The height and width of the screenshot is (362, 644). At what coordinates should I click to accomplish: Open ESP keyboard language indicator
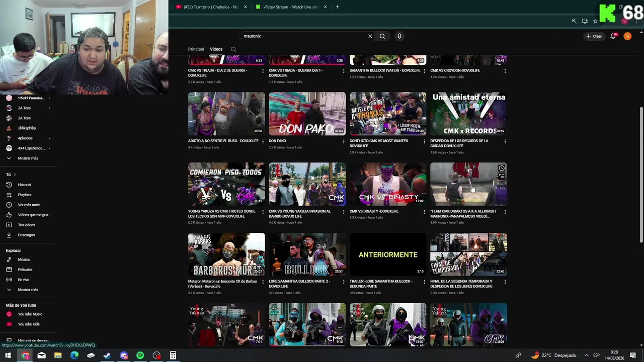tap(597, 355)
